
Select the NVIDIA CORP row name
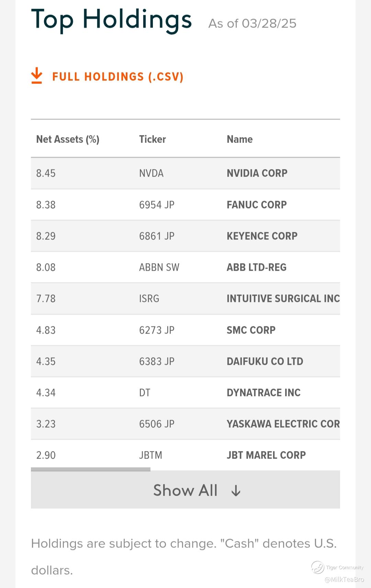pos(257,173)
